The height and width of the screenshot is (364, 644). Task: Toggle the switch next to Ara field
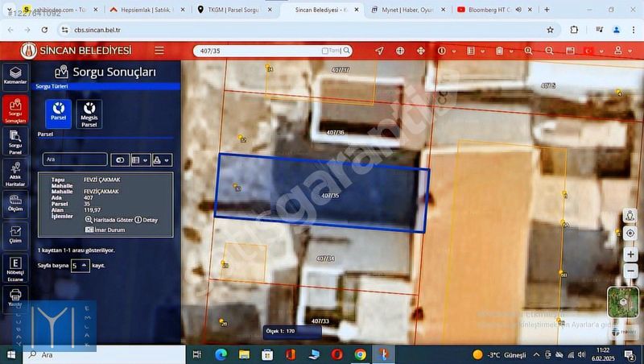[x=120, y=159]
